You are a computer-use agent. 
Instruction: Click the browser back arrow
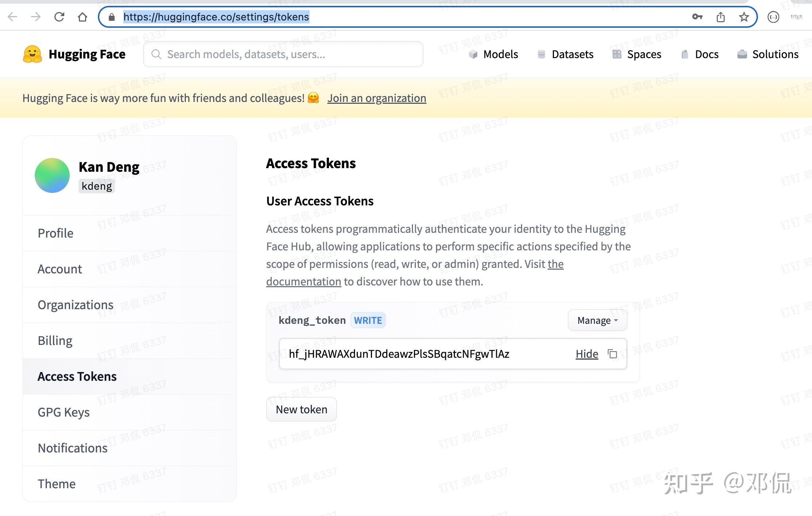(x=12, y=17)
